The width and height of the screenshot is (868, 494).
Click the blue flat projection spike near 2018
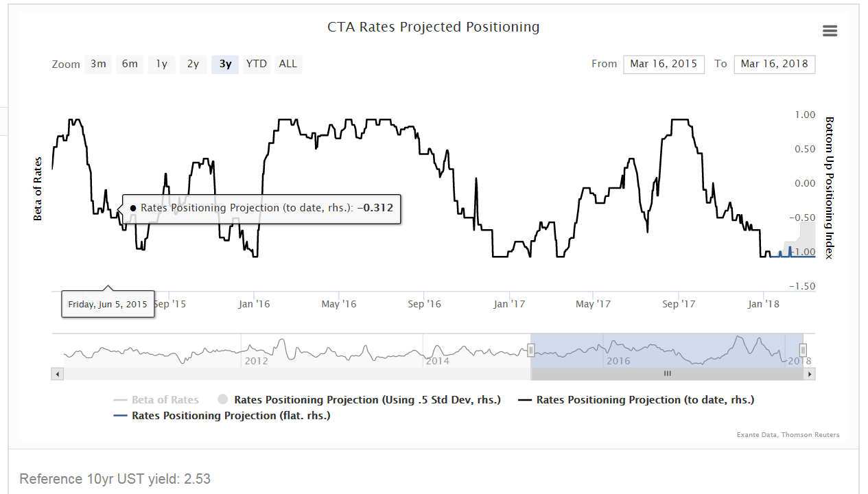coord(790,250)
